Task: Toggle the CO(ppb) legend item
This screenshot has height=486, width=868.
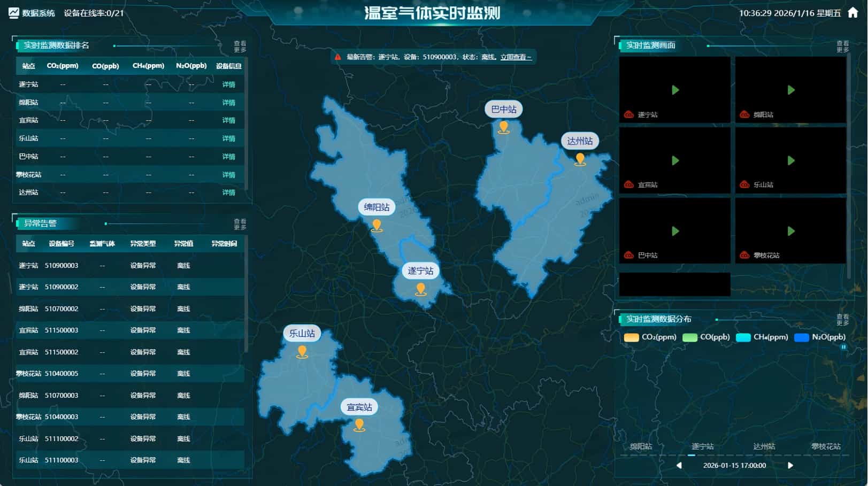Action: (x=704, y=337)
